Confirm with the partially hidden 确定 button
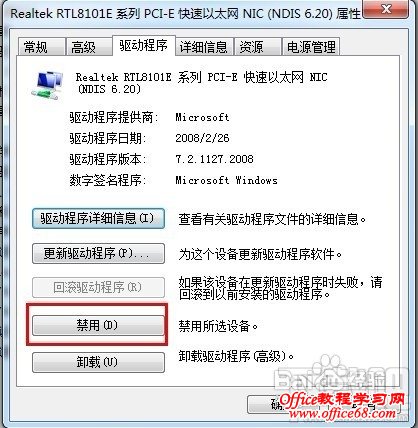 coord(265,405)
